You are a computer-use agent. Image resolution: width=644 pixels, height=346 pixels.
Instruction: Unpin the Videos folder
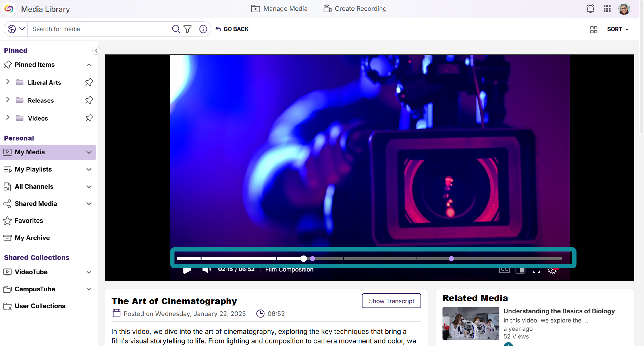[x=89, y=118]
